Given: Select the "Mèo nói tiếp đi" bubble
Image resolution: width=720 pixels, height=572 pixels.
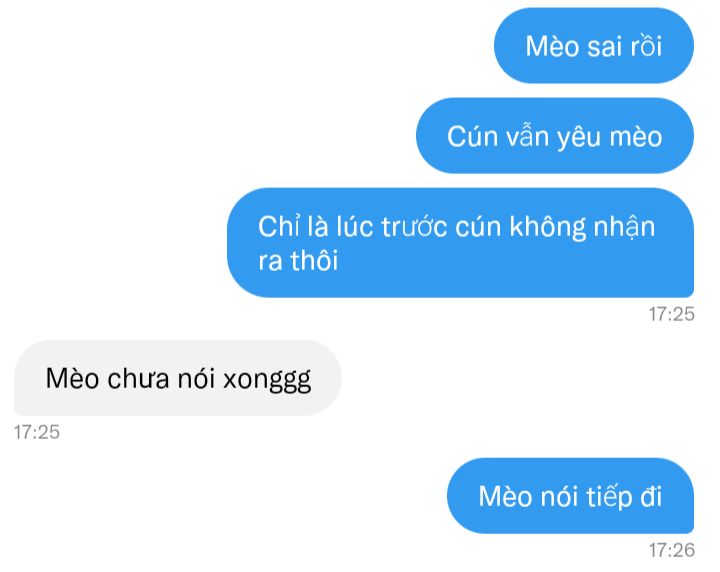Looking at the screenshot, I should click(570, 496).
